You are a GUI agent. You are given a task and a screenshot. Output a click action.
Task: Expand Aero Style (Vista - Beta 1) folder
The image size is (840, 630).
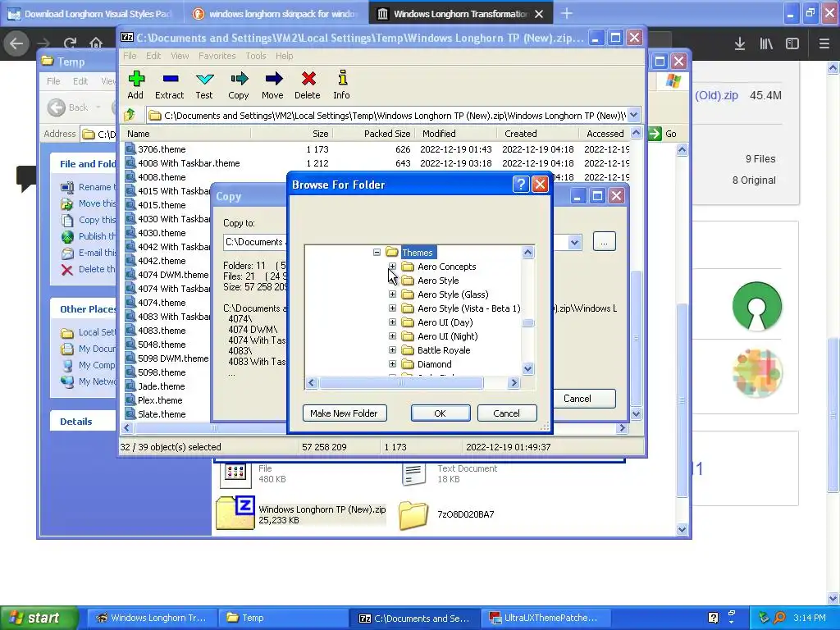(393, 308)
